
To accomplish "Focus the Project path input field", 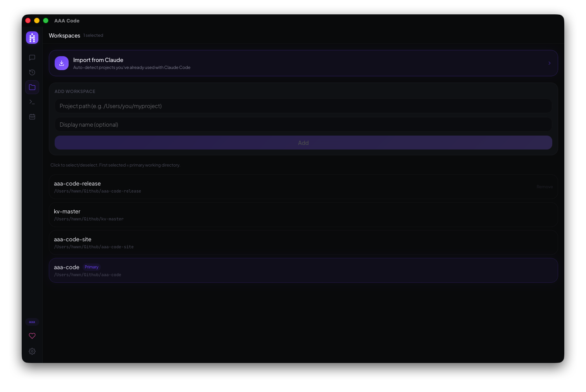I will (x=303, y=106).
